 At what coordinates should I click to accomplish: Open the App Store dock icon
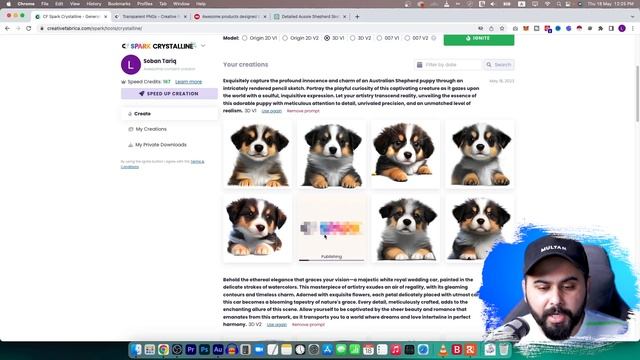point(327,350)
